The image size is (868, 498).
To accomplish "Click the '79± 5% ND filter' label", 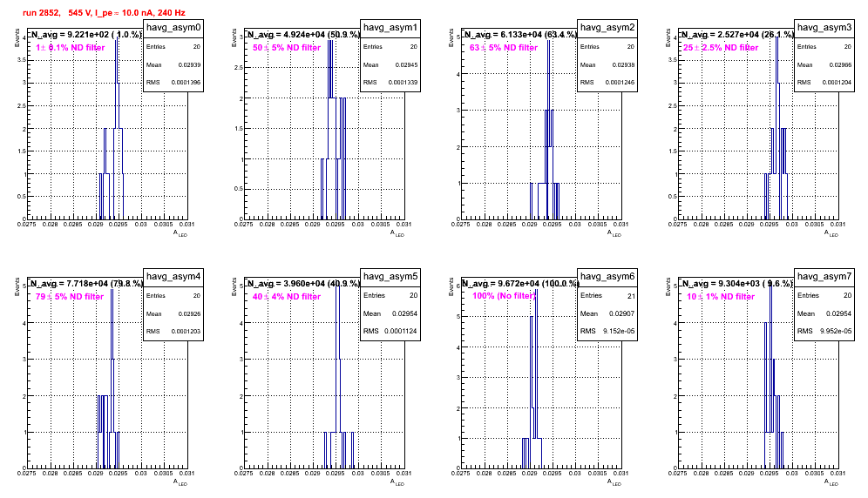I will 70,297.
